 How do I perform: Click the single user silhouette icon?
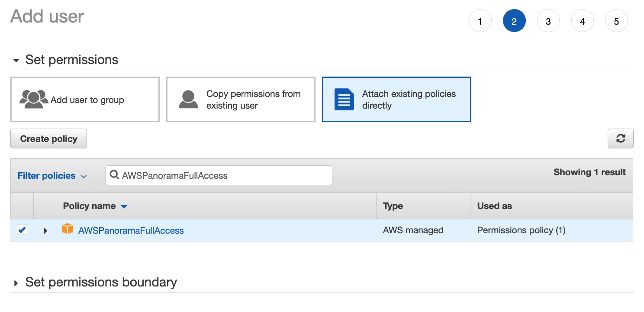coord(188,100)
